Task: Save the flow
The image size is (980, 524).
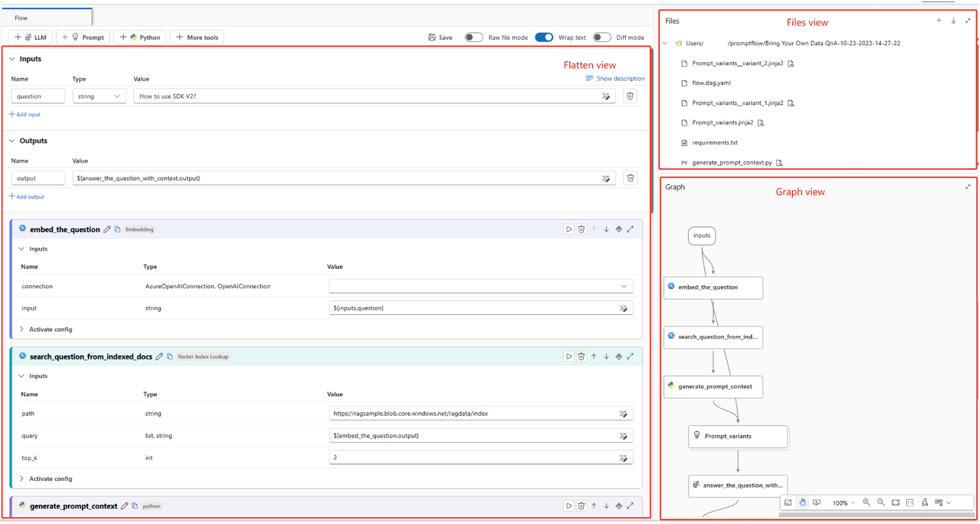Action: point(440,37)
